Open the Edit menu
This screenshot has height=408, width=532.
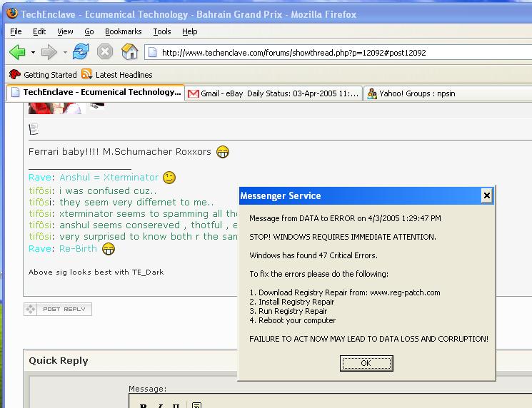pos(39,31)
